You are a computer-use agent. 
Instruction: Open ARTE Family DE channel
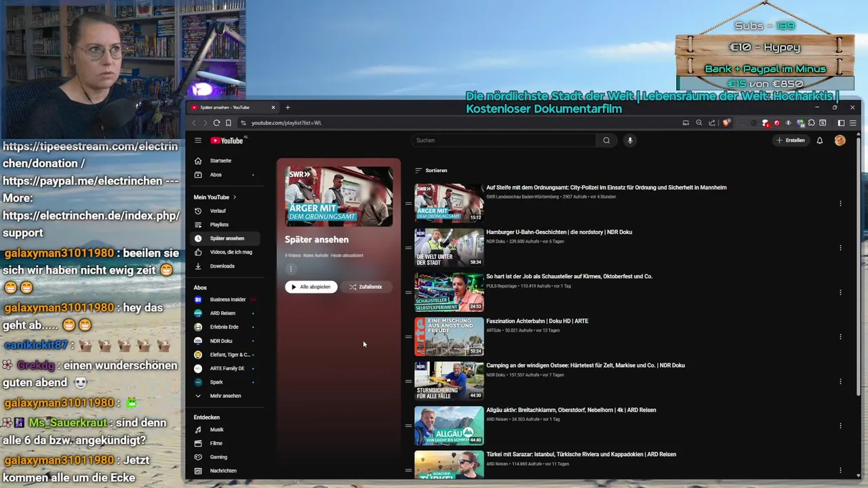(225, 368)
